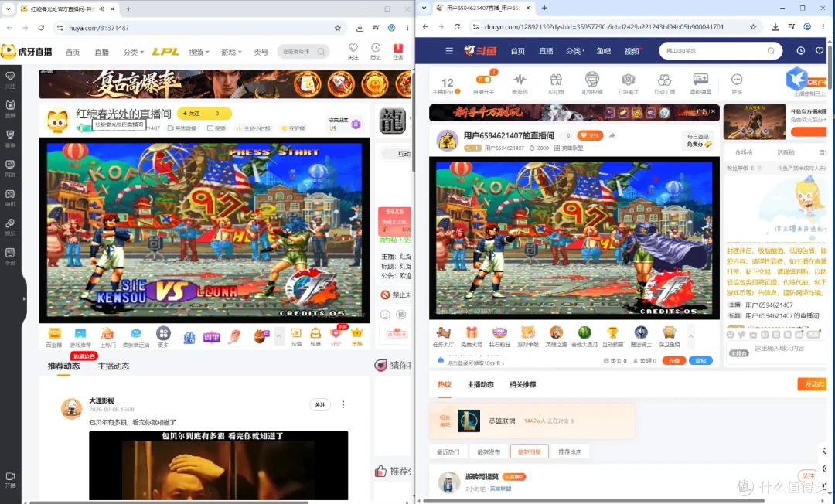Open 历史 clock icon in Huya header

click(376, 51)
